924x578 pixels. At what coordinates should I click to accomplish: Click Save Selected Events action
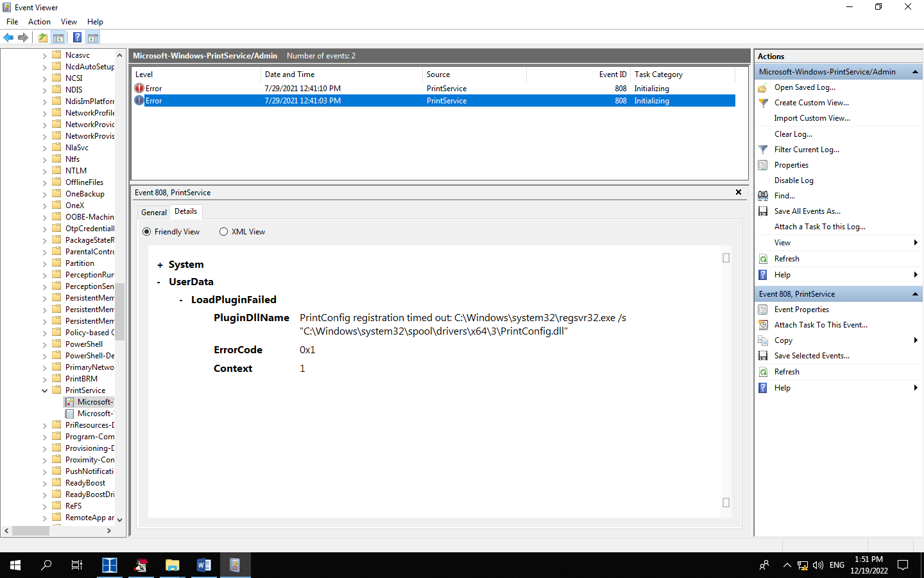tap(812, 356)
